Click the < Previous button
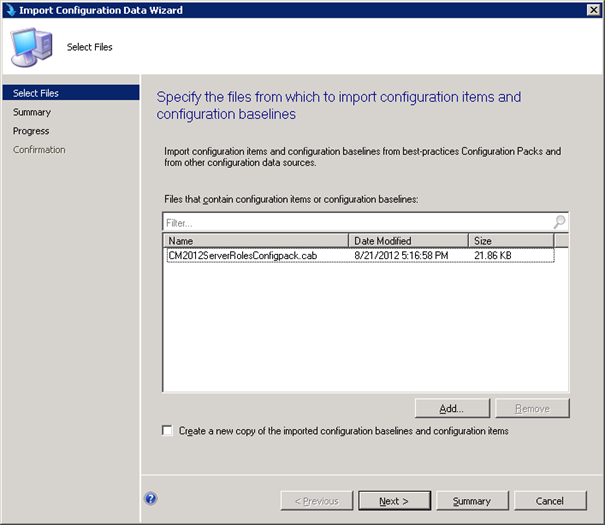Viewport: 605px width, 525px height. point(317,501)
